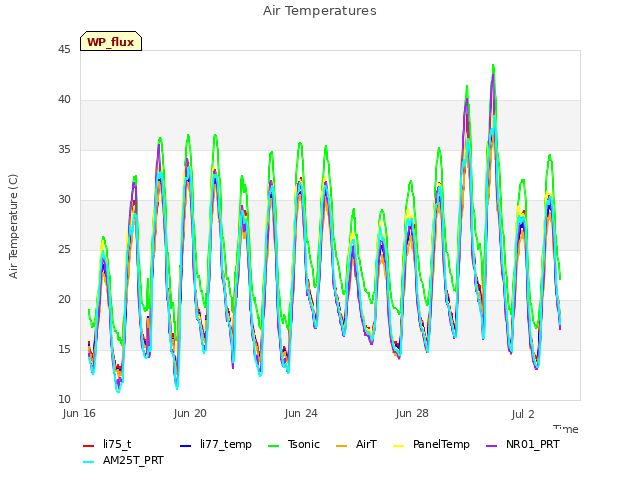Screen dimensions: 640x480
Task: Click the Air Temperatures chart title
Action: tap(320, 11)
